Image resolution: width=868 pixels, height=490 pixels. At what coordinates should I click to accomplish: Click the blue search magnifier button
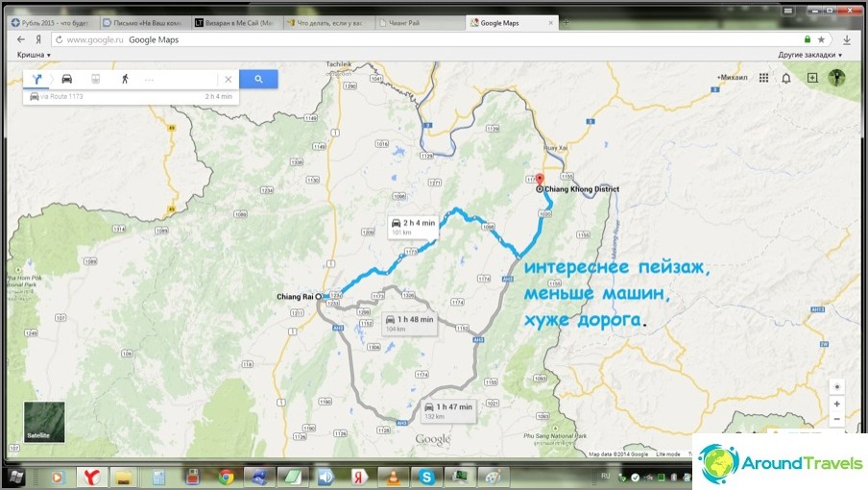[x=258, y=79]
